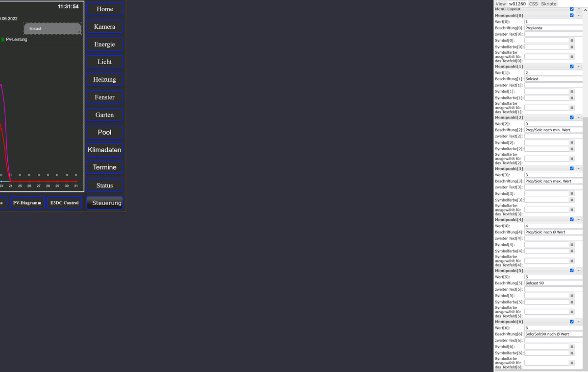
Task: Open the Fenster page
Action: point(105,97)
